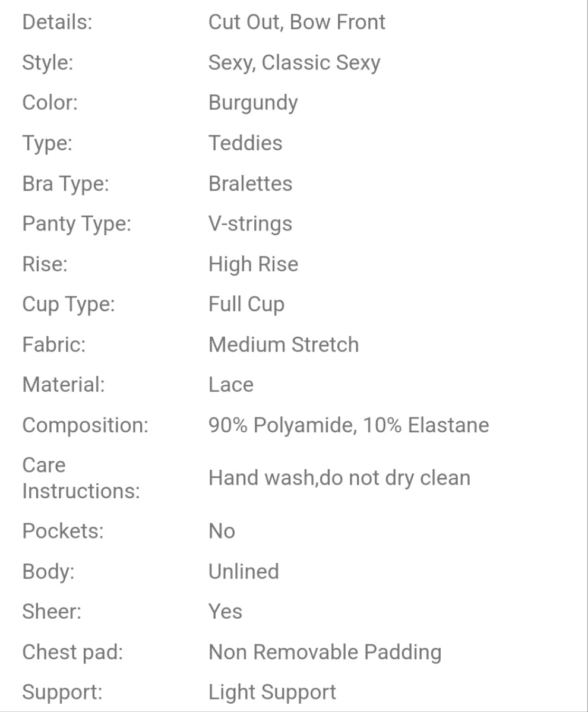Select the "Sexy, Classic Sexy" style value
This screenshot has width=588, height=712.
coord(294,63)
